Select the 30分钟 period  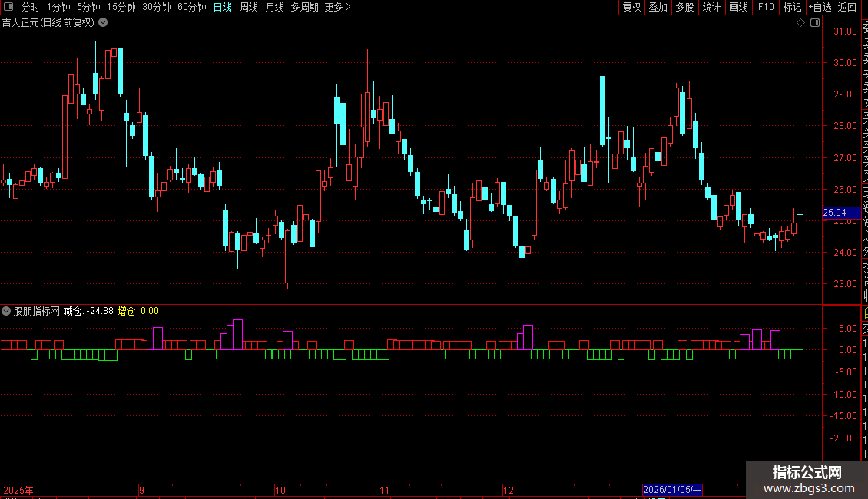157,7
